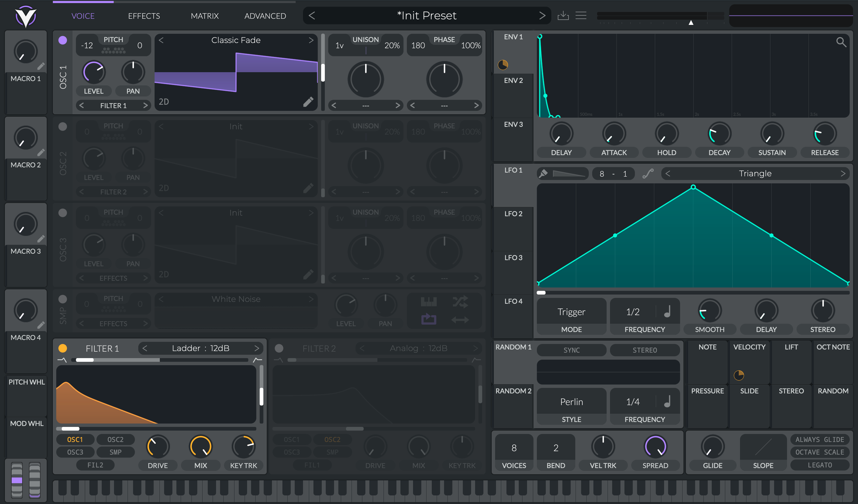Go to next preset arrow
858x504 pixels.
[542, 15]
